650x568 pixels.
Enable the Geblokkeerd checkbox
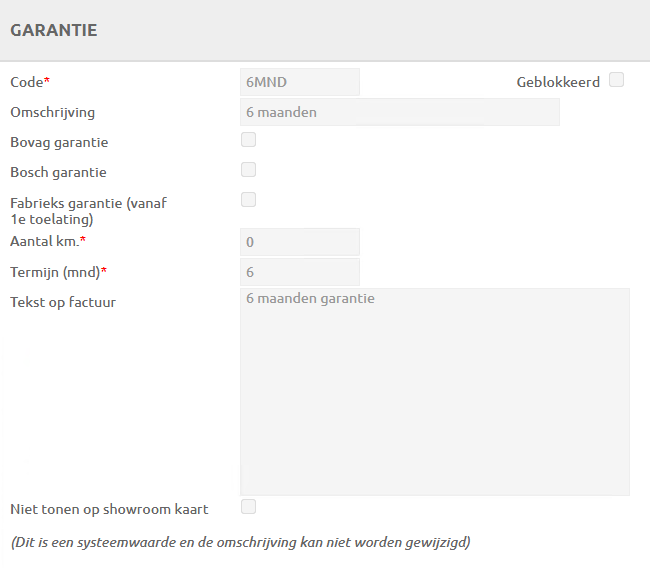point(616,80)
